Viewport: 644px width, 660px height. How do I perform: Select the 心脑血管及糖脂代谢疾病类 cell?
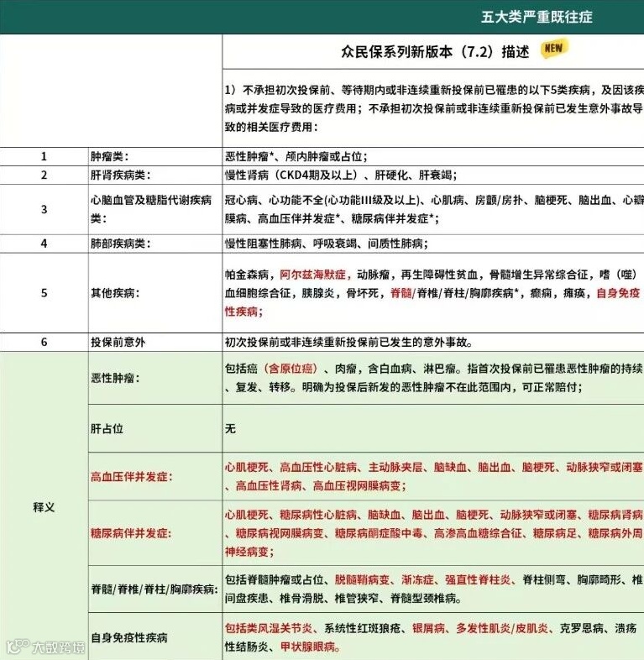(x=155, y=209)
